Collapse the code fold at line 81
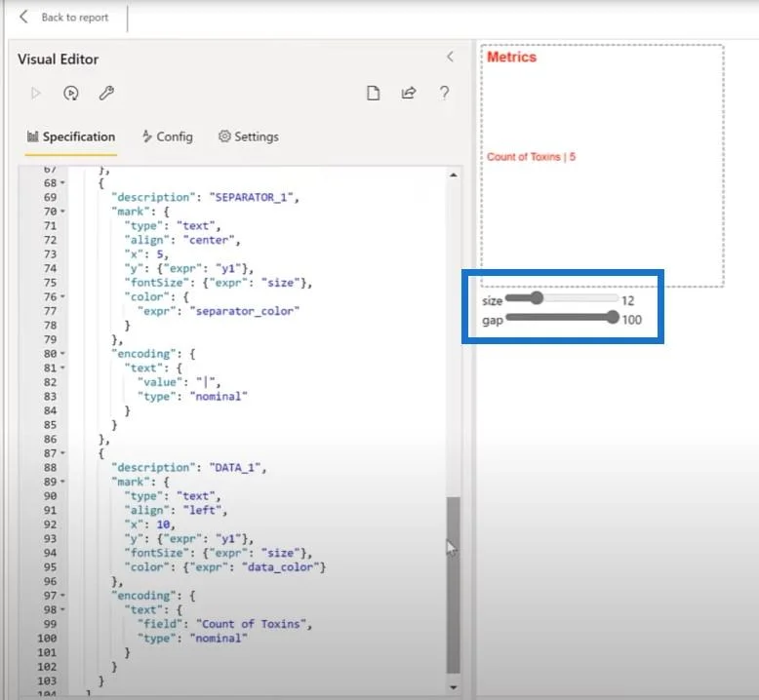 click(x=62, y=368)
